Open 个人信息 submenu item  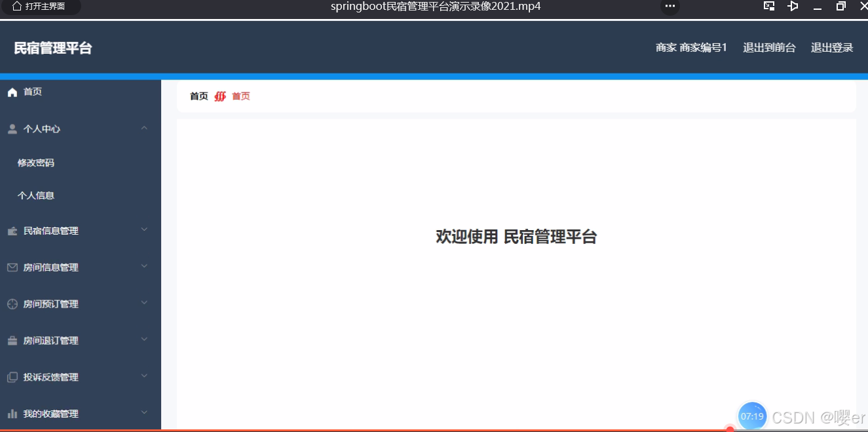pyautogui.click(x=36, y=195)
